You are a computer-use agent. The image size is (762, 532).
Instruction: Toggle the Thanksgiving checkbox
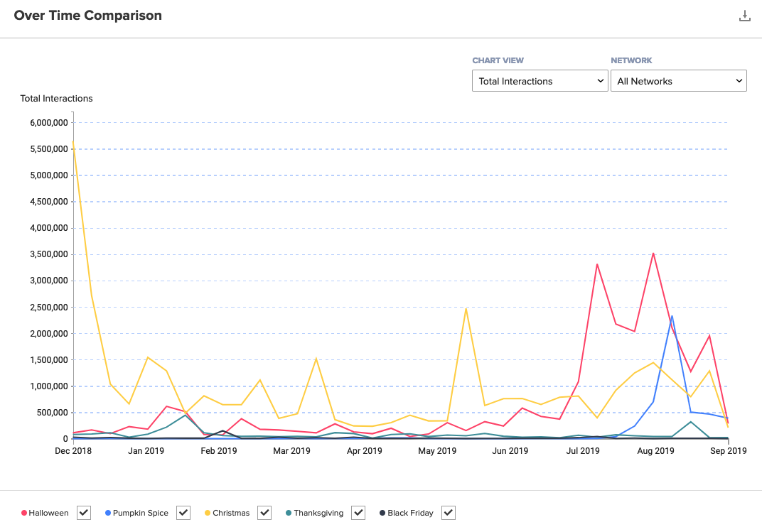pos(358,512)
